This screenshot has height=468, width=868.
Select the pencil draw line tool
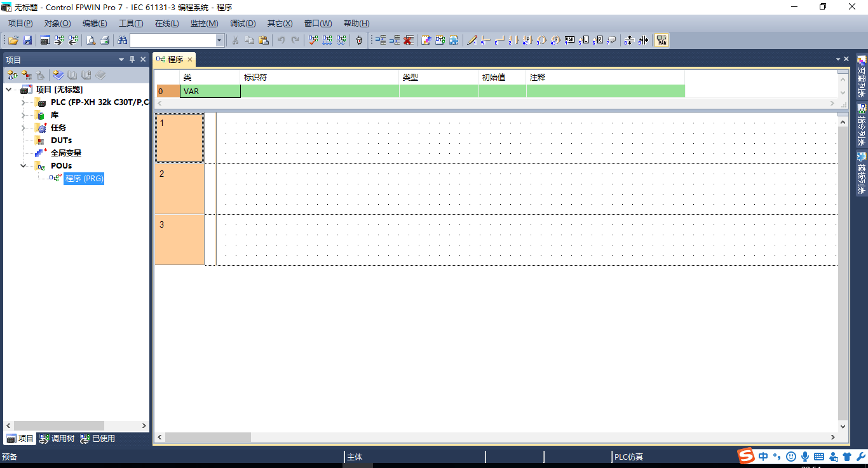(471, 40)
